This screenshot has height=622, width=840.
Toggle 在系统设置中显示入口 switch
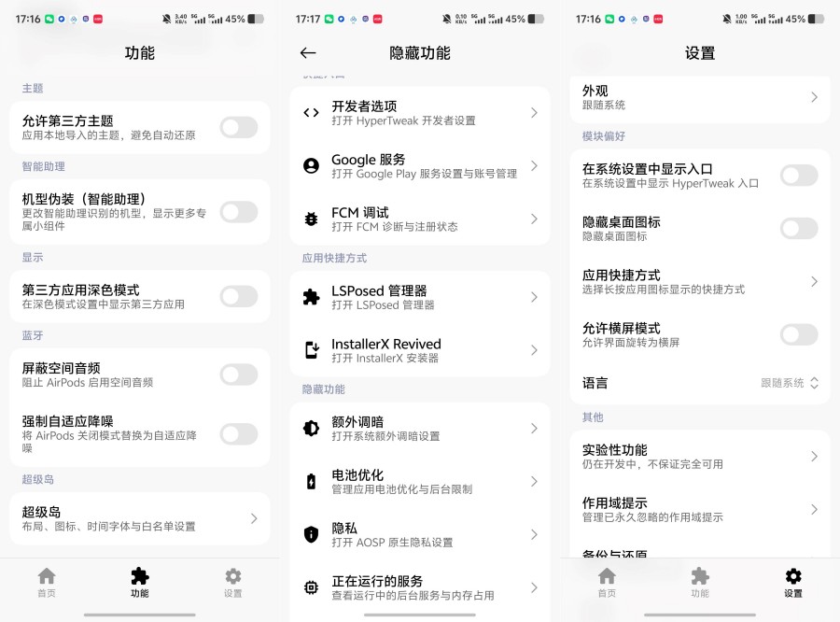pyautogui.click(x=799, y=176)
